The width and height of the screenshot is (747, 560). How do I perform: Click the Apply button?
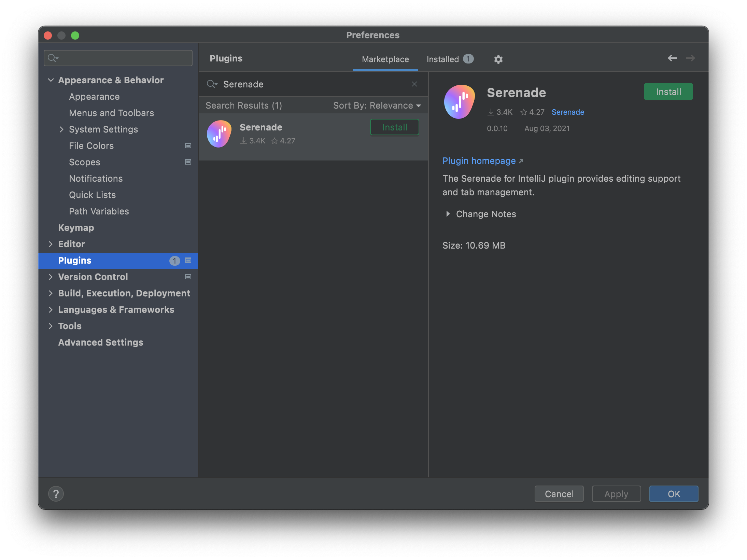click(x=616, y=494)
